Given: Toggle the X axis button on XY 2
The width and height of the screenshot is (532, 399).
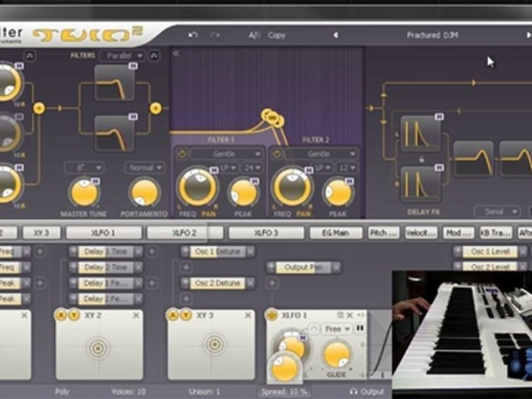Looking at the screenshot, I should pos(61,315).
